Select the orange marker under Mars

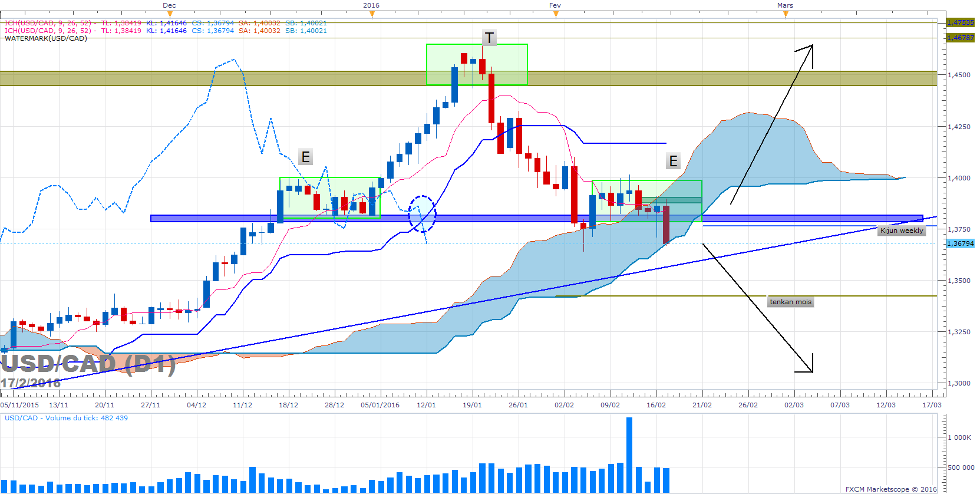click(786, 14)
